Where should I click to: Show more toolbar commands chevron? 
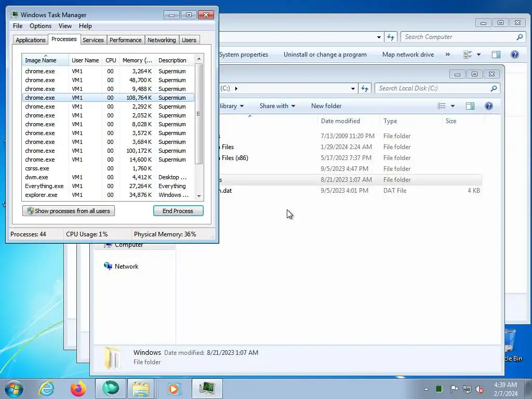coord(447,54)
